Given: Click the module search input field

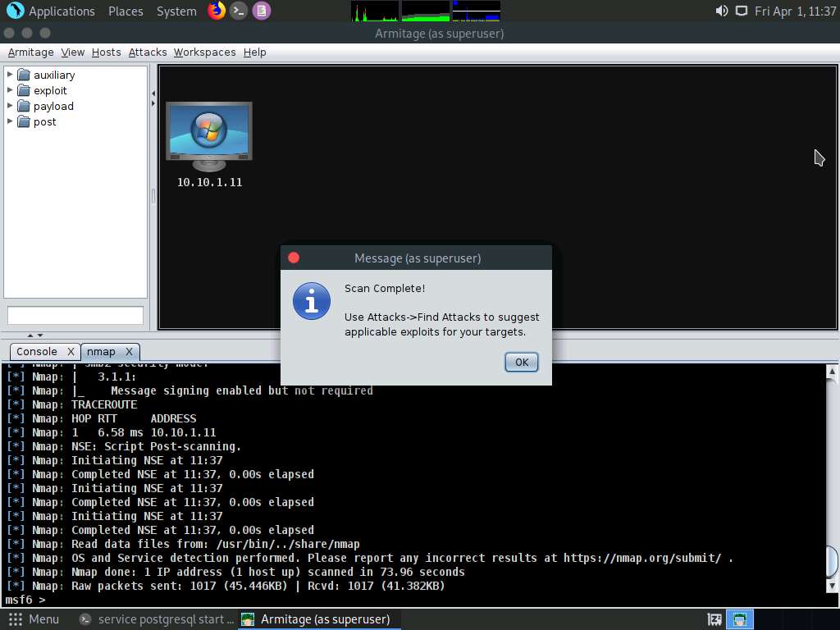Looking at the screenshot, I should [x=75, y=315].
